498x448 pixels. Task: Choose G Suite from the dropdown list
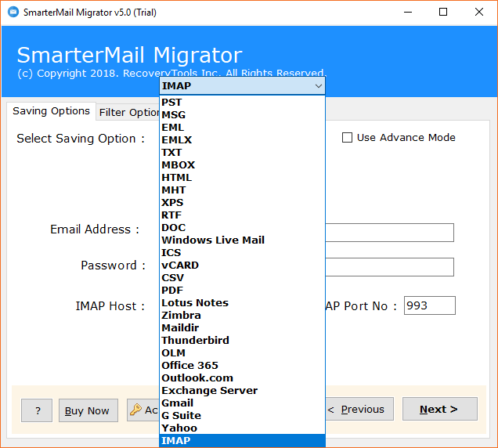click(x=242, y=416)
